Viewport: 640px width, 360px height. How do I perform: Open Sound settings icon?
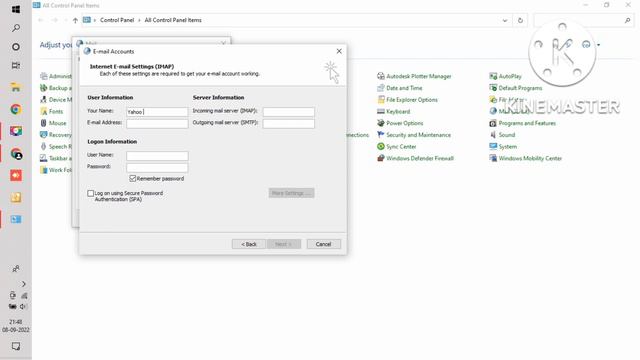493,135
